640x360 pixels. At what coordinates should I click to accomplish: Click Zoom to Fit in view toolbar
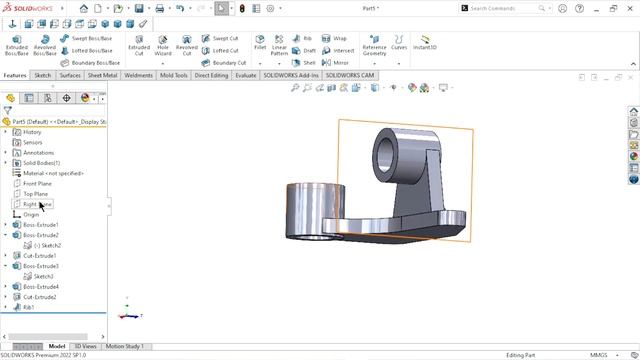click(x=295, y=87)
